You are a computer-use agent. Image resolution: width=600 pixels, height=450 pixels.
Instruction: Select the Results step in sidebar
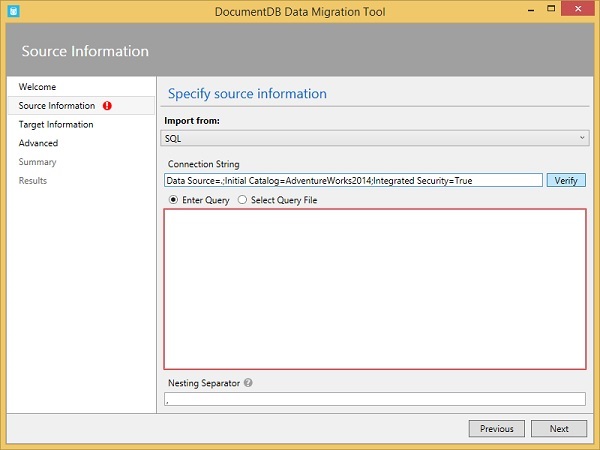(x=33, y=181)
